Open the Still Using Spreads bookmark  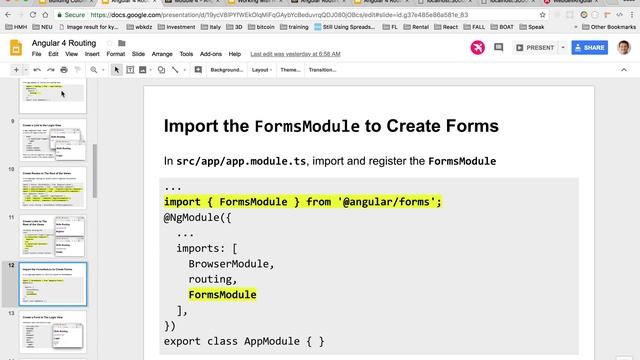(345, 27)
